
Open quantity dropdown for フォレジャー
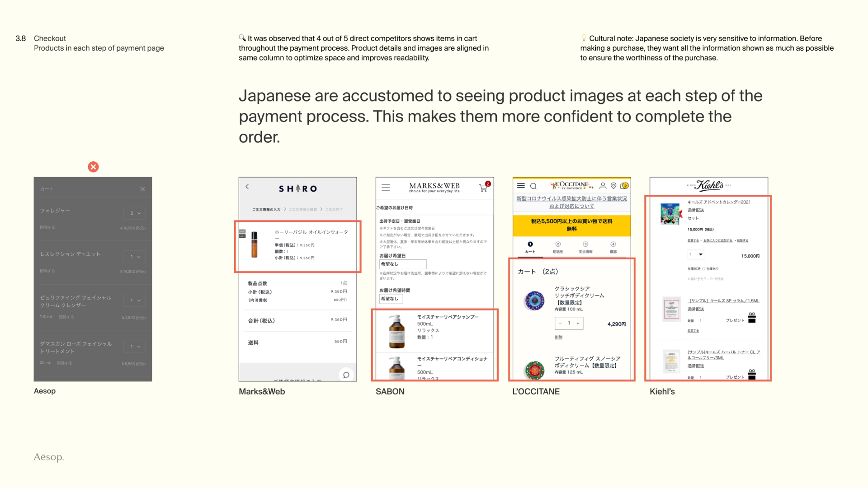135,213
